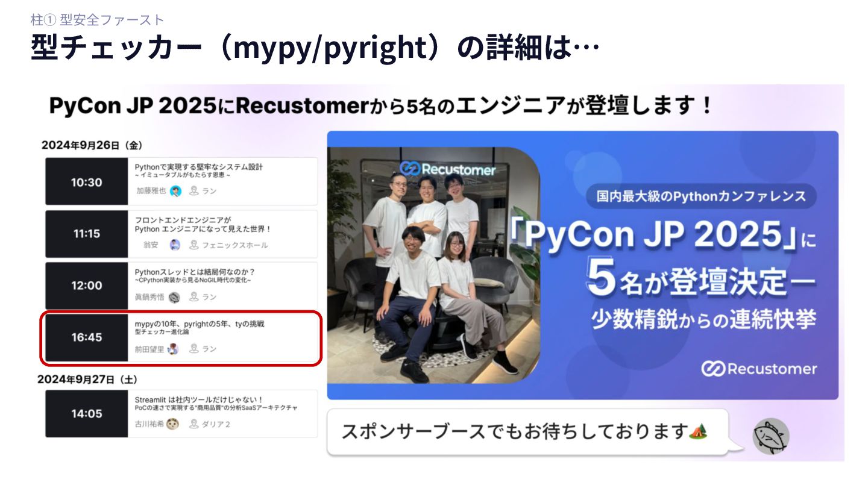Click the subtitle PoCの速さで実現する商用品質の分析SaaS

point(216,408)
